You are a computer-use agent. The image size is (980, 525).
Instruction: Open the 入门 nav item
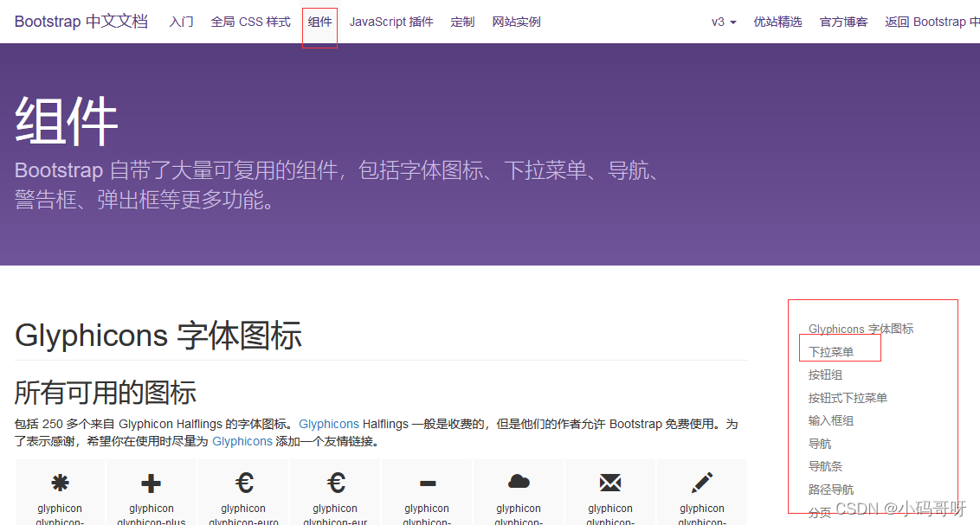tap(181, 22)
